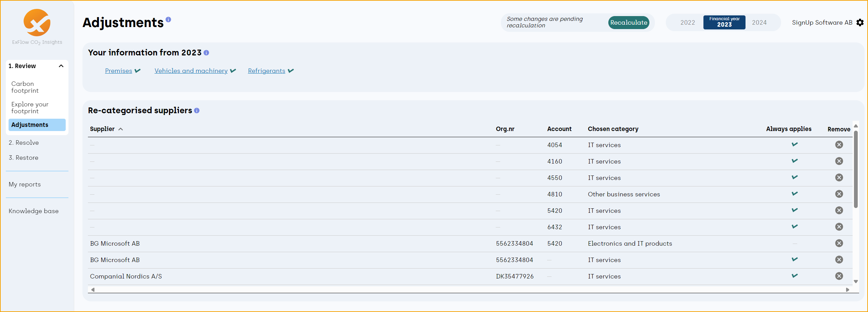Select the 2024 financial year tab
The width and height of the screenshot is (868, 312).
760,23
